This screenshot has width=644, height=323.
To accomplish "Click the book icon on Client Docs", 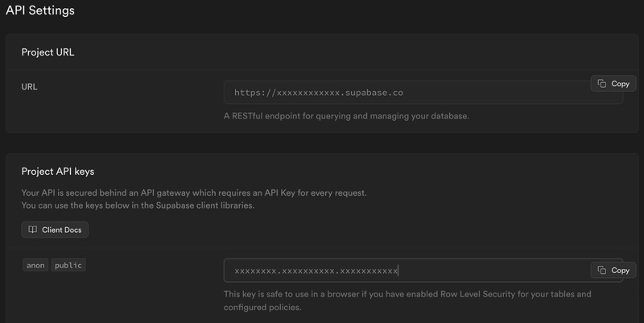I will 32,230.
